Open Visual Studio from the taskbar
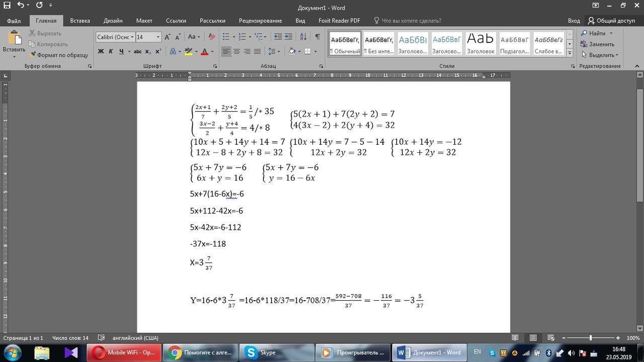Screen dimensions: 644x362 click(71, 352)
